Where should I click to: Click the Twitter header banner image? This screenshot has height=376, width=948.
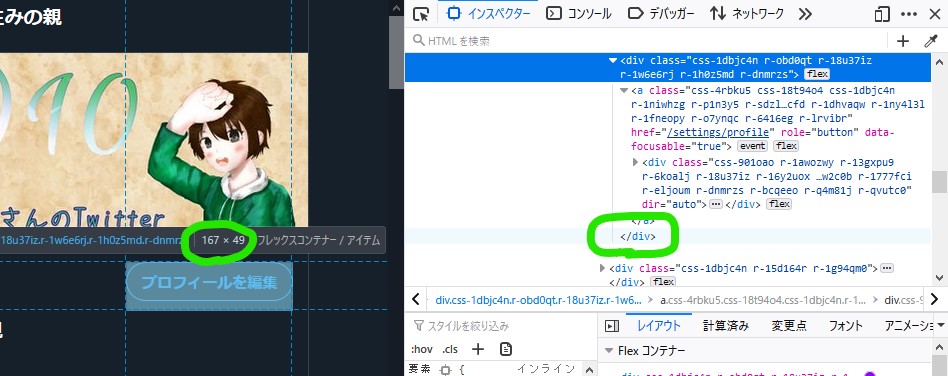click(154, 140)
